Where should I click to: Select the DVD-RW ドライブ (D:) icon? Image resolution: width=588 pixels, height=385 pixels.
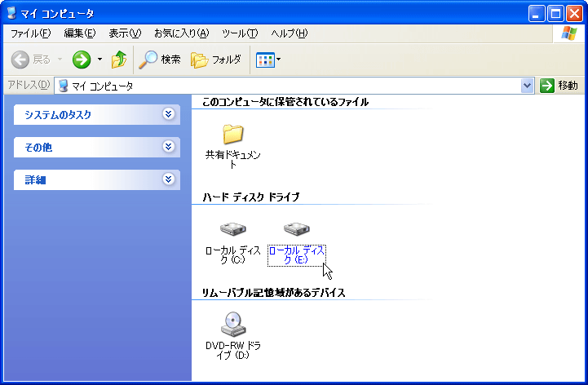pos(233,324)
